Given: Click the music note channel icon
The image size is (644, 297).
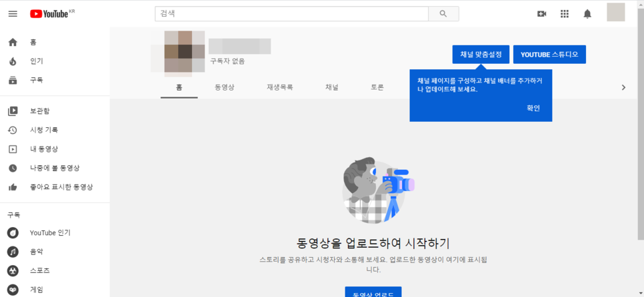Looking at the screenshot, I should (x=13, y=252).
